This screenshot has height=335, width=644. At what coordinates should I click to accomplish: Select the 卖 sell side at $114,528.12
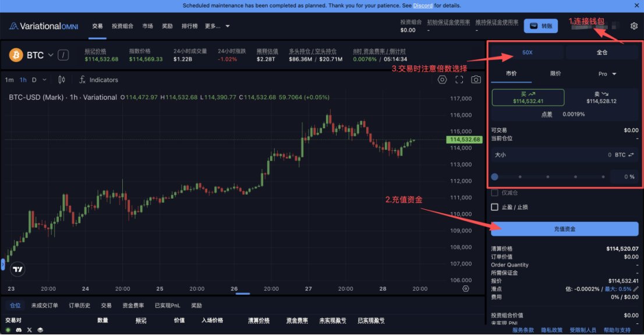pyautogui.click(x=601, y=97)
